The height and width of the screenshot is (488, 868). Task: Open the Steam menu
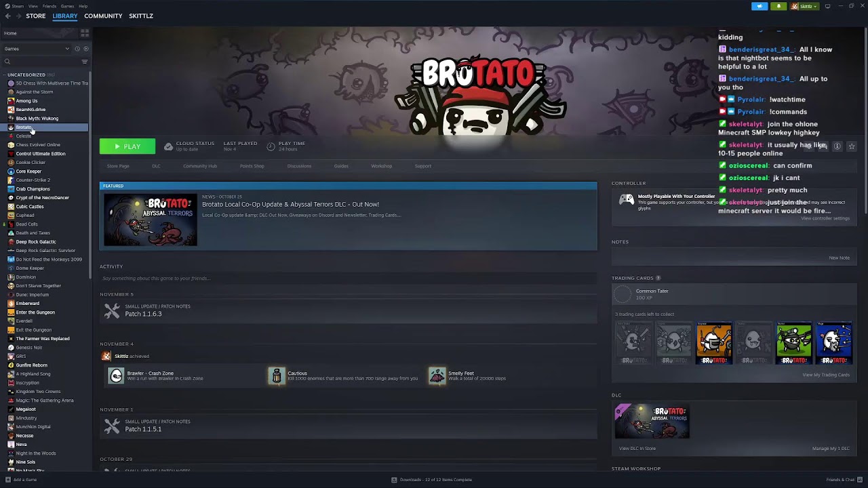pyautogui.click(x=16, y=6)
